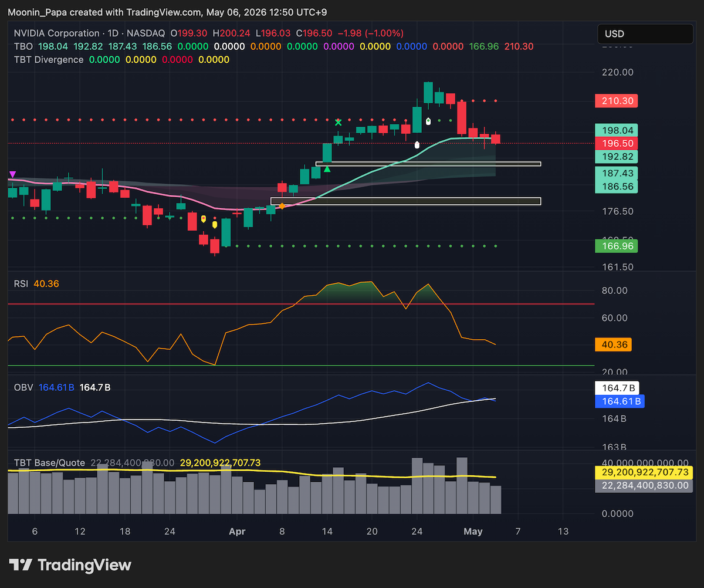
Task: Click the 192.82 price axis tag
Action: click(x=616, y=157)
